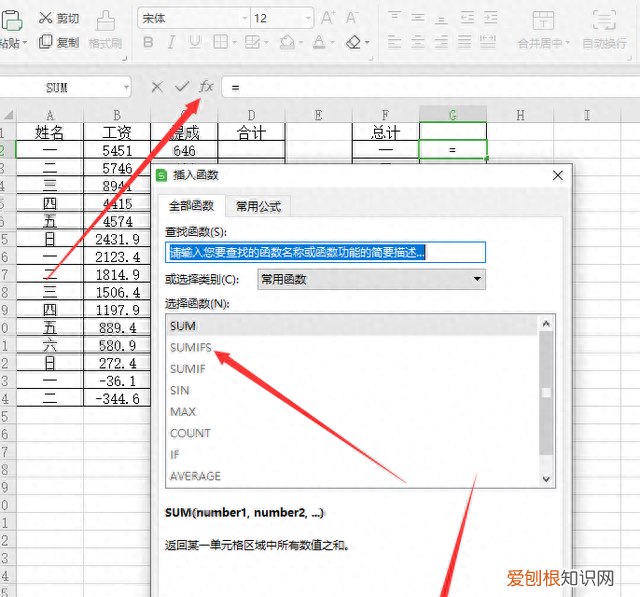The width and height of the screenshot is (640, 597).
Task: Click the fill color bucket icon
Action: point(287,42)
